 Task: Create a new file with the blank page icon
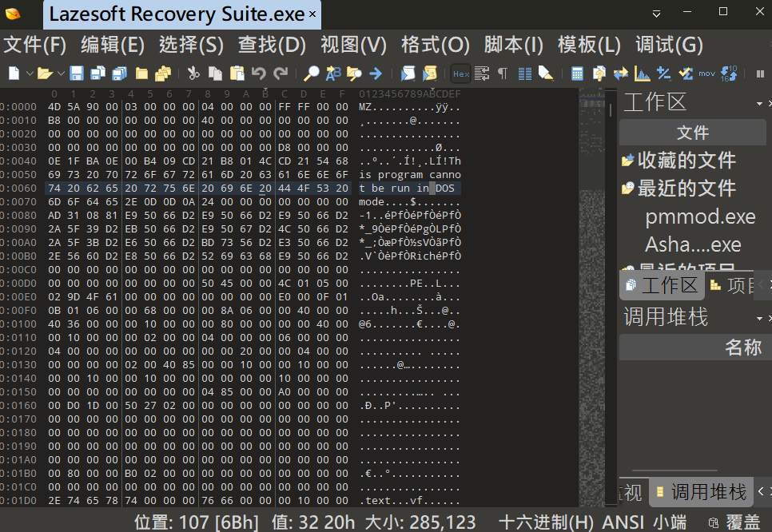[14, 73]
